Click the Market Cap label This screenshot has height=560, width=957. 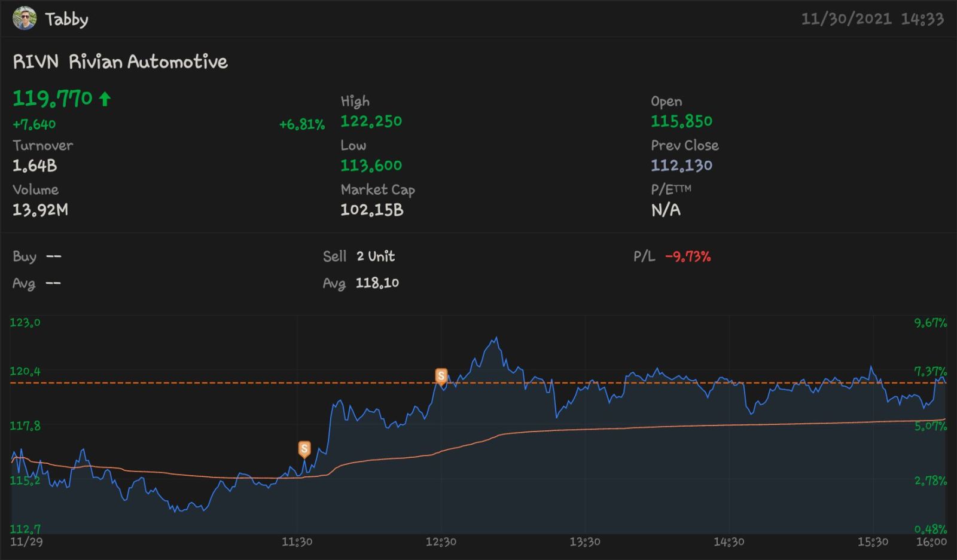click(x=378, y=190)
